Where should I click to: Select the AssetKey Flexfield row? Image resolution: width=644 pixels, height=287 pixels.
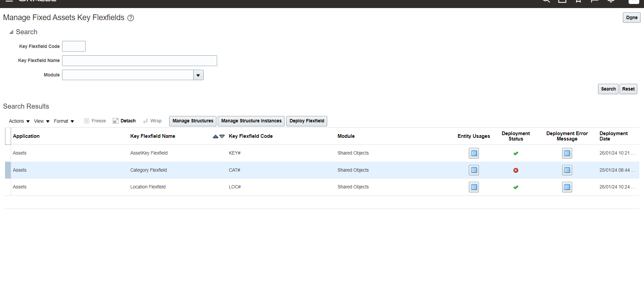(322, 153)
